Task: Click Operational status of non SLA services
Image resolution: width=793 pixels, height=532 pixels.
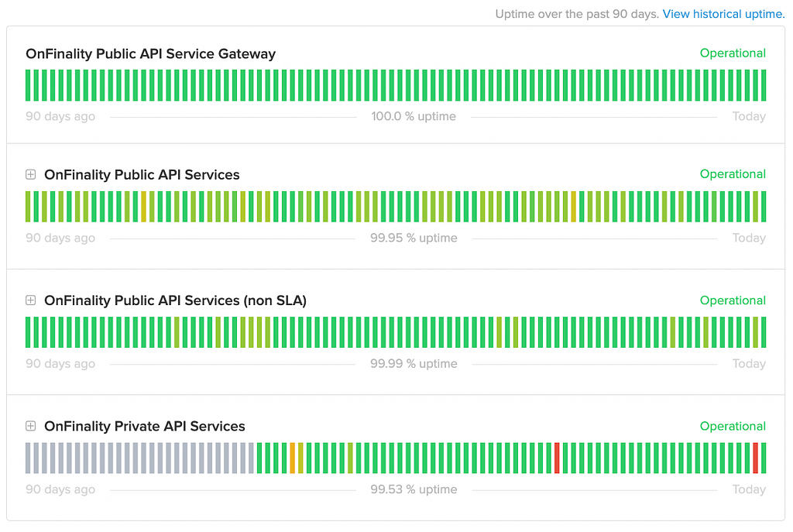Action: [733, 300]
